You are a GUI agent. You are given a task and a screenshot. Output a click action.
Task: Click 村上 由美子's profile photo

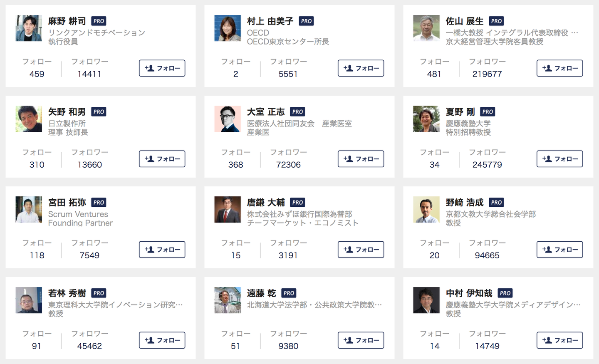click(228, 28)
